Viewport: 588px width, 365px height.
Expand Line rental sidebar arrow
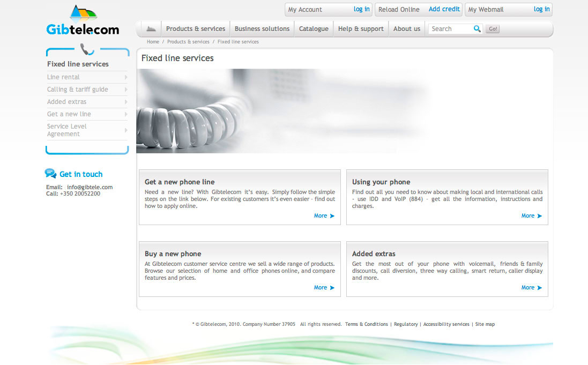pos(125,77)
